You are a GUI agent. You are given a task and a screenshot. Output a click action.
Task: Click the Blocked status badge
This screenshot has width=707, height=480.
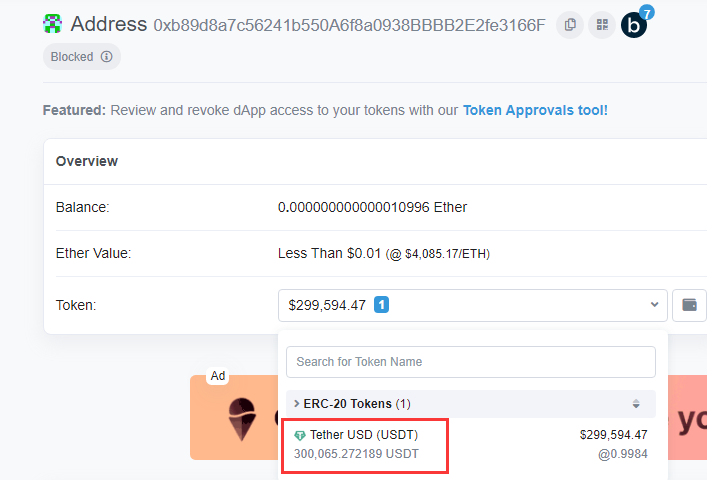tap(72, 57)
